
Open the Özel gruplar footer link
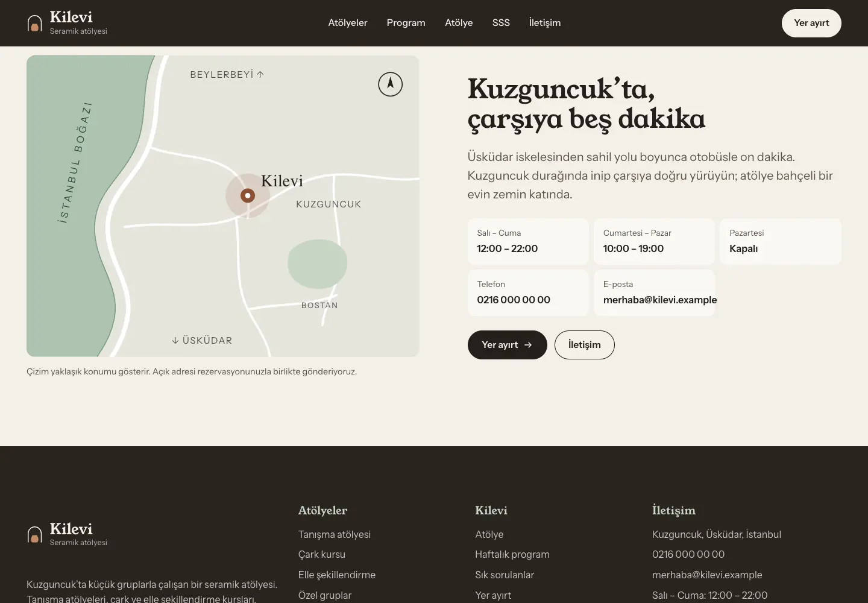click(x=325, y=595)
